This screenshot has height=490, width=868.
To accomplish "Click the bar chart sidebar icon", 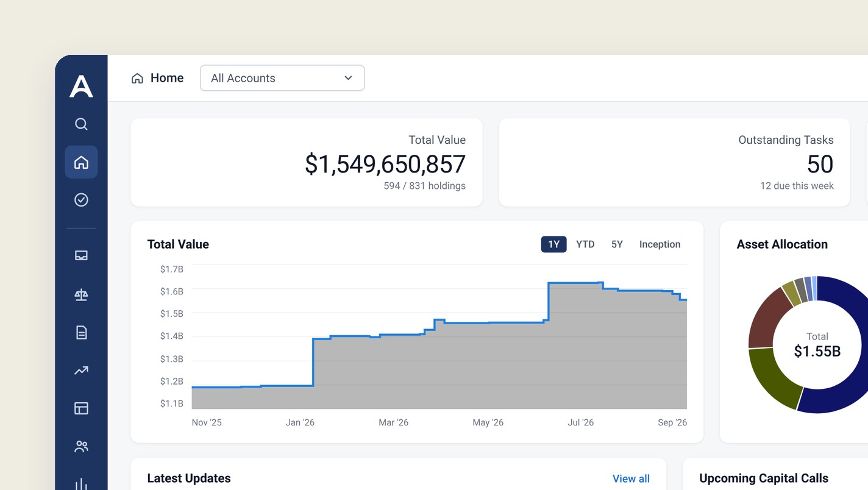I will (81, 484).
